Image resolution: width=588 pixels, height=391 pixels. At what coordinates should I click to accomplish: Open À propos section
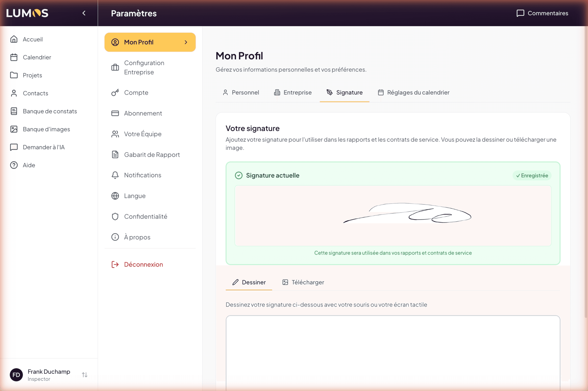(150, 237)
